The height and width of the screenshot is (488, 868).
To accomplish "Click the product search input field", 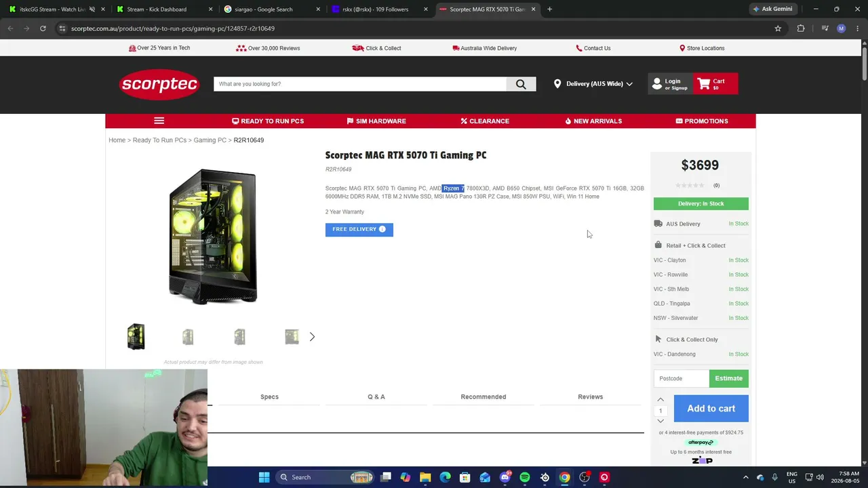I will coord(360,84).
